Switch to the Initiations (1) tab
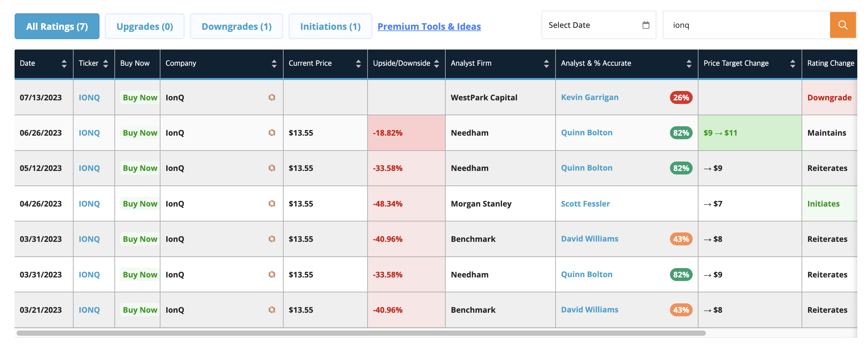This screenshot has height=349, width=868. (330, 26)
